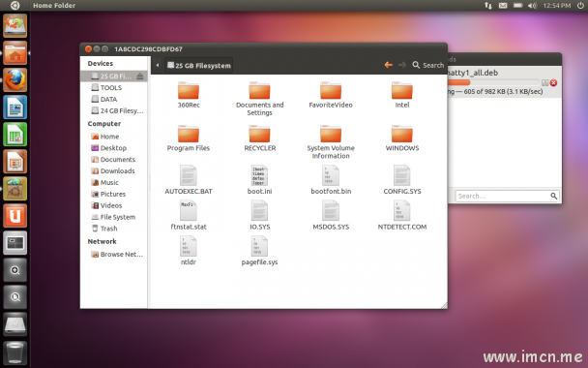Open the Intel folder
The image size is (588, 368).
click(x=402, y=95)
